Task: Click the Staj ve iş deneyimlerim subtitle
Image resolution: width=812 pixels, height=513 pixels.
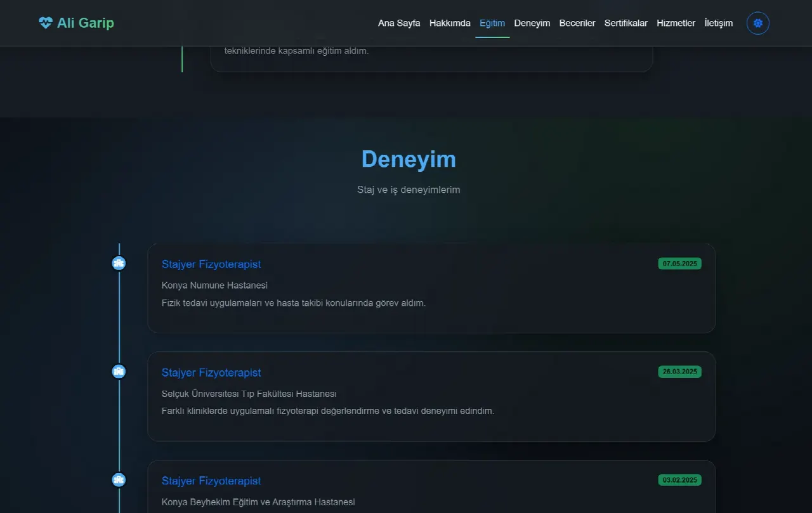Action: pyautogui.click(x=409, y=190)
